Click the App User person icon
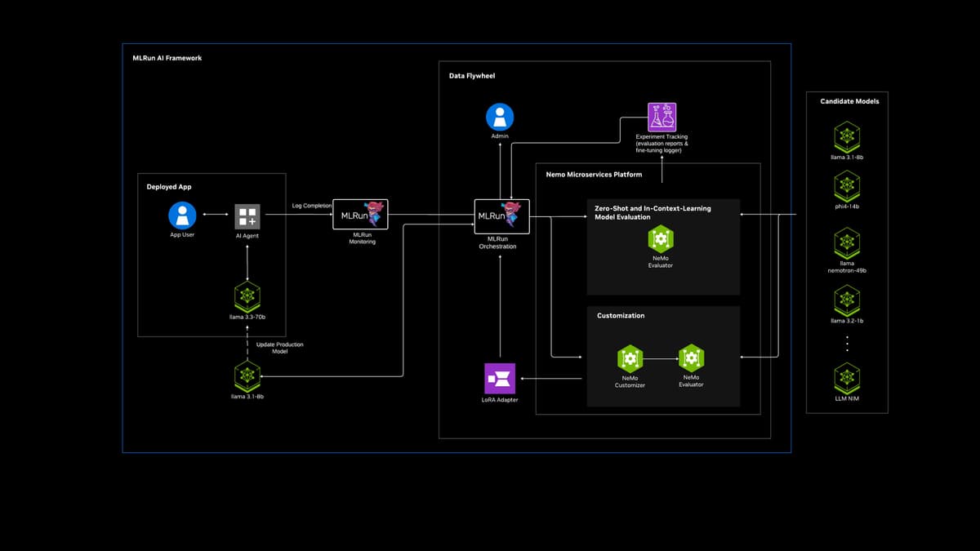980x551 pixels. tap(182, 216)
